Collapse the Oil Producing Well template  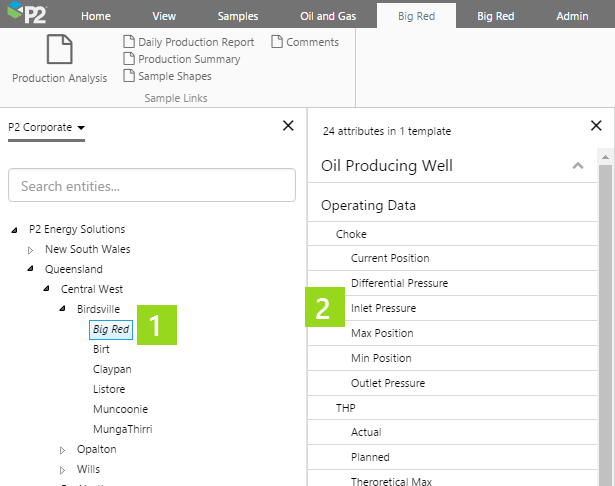click(x=577, y=166)
